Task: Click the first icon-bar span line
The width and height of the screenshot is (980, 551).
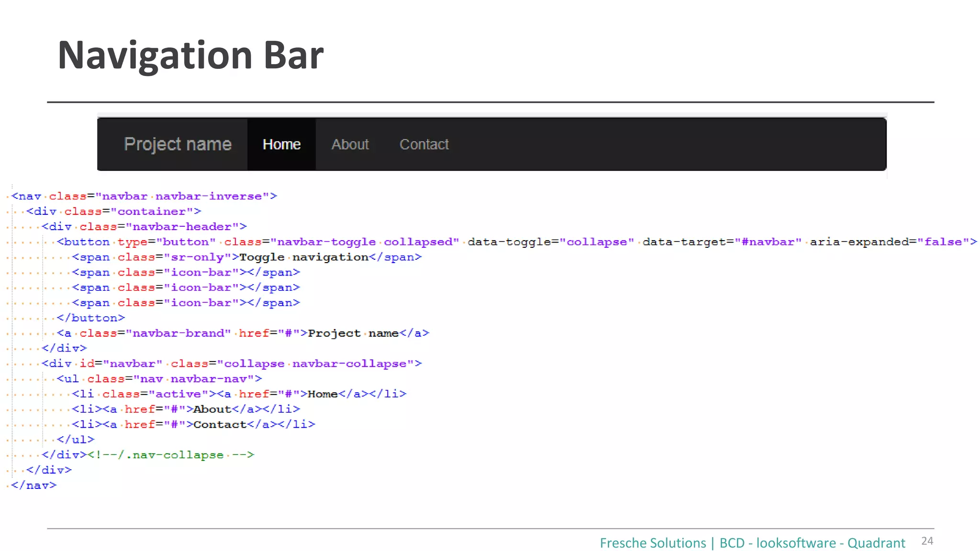Action: [x=186, y=273]
